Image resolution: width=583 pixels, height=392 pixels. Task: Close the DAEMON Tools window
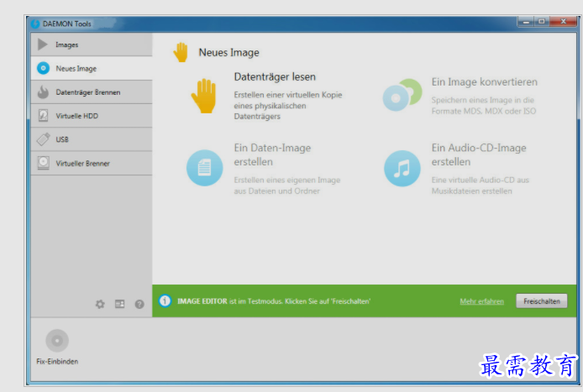[x=564, y=22]
